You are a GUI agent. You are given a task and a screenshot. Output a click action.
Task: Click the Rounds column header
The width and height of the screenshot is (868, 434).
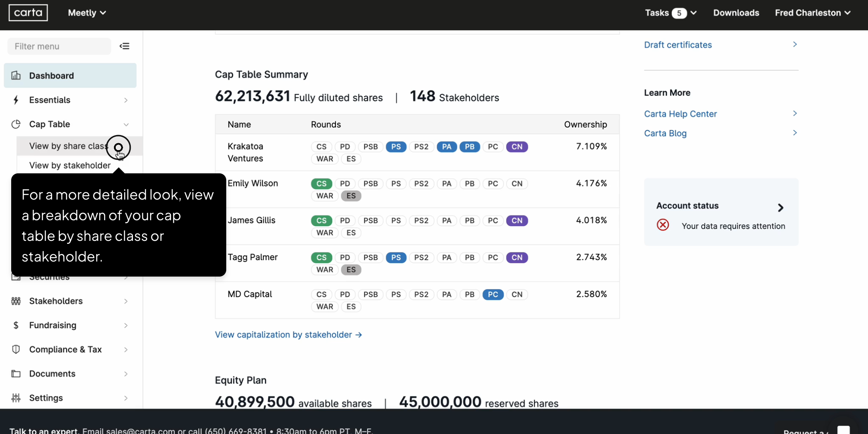326,124
